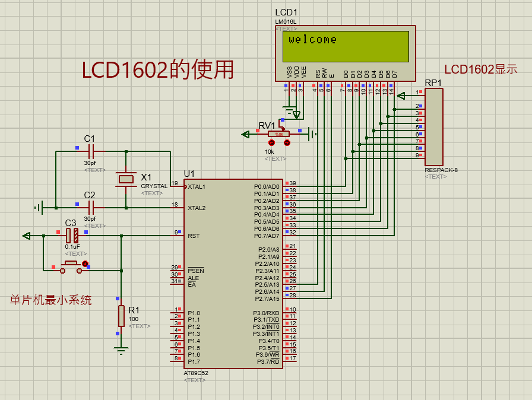Screen dimensions: 532x400
Task: Click the LCD screen showing 'welcome'
Action: tap(346, 46)
